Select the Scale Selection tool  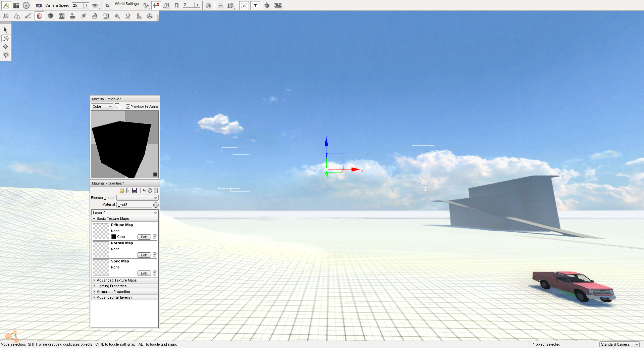coord(6,55)
